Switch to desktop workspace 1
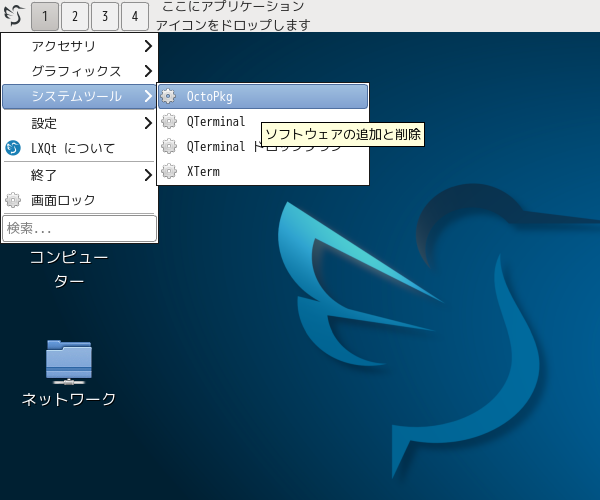Image resolution: width=600 pixels, height=500 pixels. 45,16
